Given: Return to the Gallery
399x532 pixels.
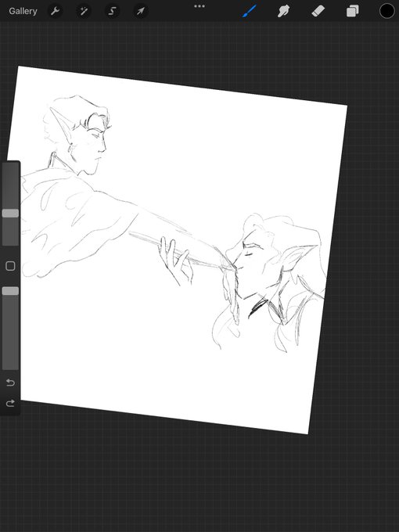Looking at the screenshot, I should [23, 11].
